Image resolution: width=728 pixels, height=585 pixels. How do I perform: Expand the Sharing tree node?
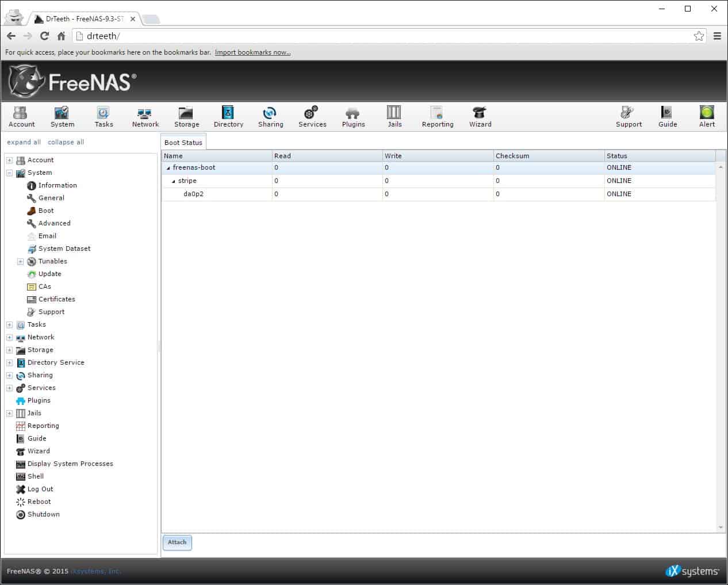click(9, 375)
